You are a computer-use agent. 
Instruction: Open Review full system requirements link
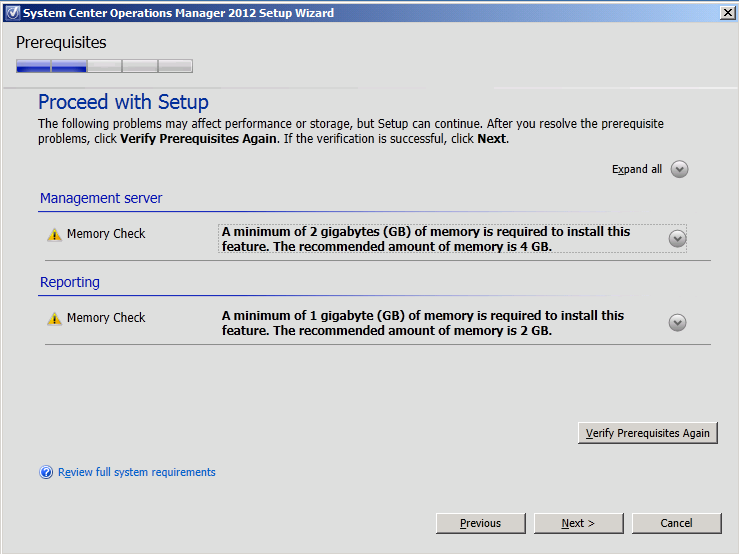click(x=137, y=472)
